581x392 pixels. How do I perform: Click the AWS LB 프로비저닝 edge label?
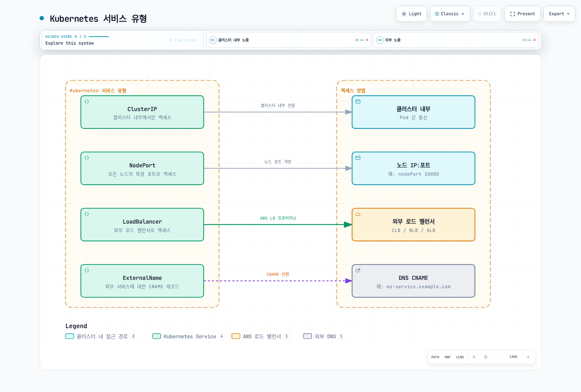(x=278, y=218)
